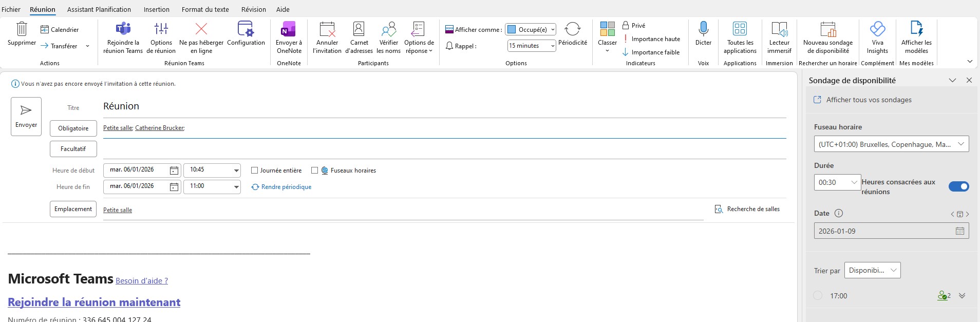
Task: Open the Aide tab
Action: point(283,9)
